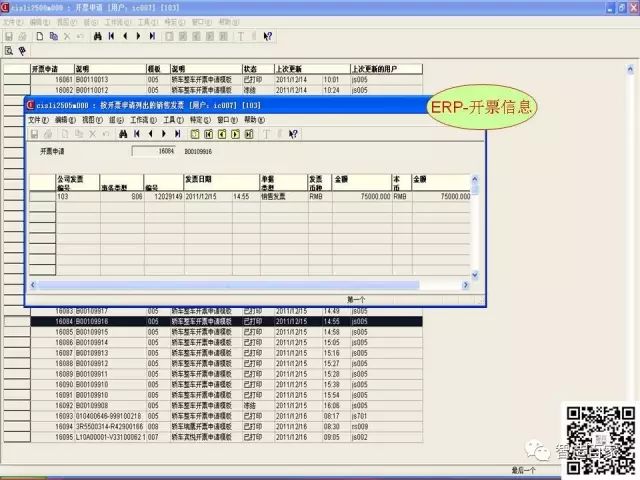
Task: Go to previous record in front invoice window
Action: (x=151, y=134)
